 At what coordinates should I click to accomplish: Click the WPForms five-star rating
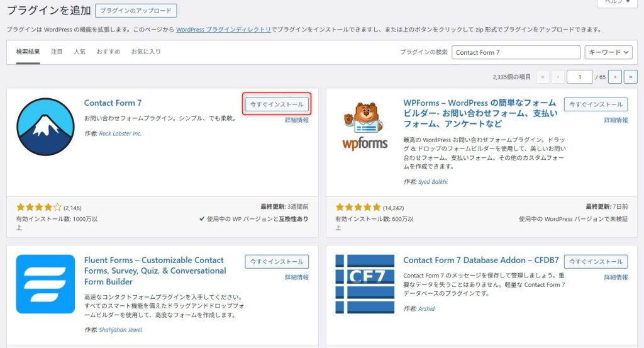358,207
